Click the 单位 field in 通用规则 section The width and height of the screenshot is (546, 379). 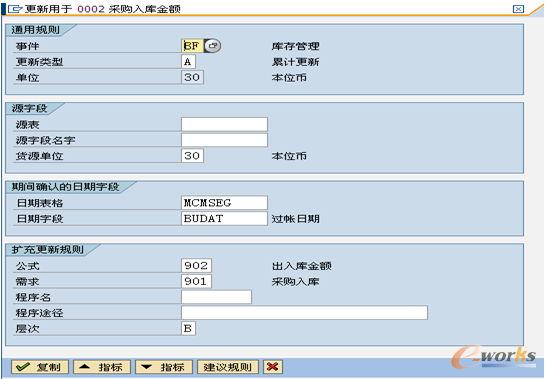[x=192, y=77]
